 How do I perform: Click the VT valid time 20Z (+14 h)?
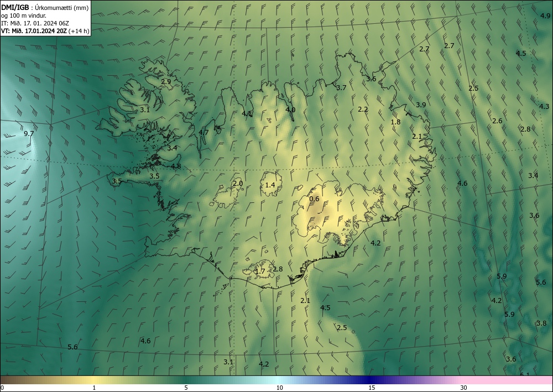pyautogui.click(x=45, y=31)
